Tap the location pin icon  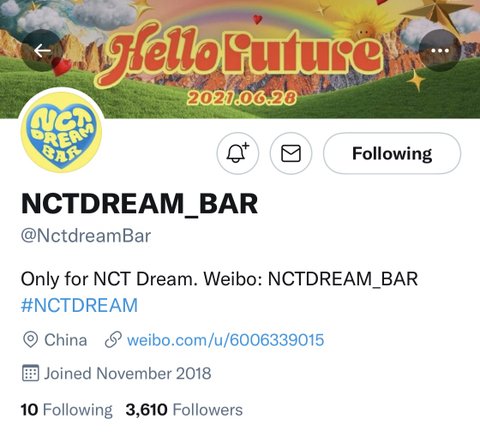click(30, 340)
